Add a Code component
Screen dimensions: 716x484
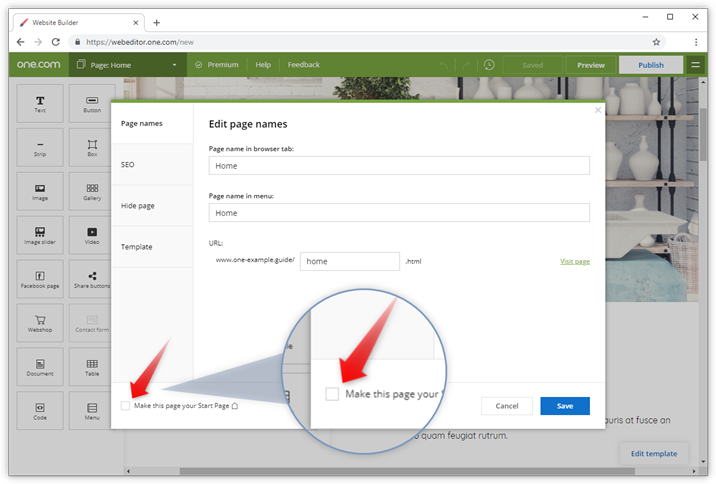(40, 411)
